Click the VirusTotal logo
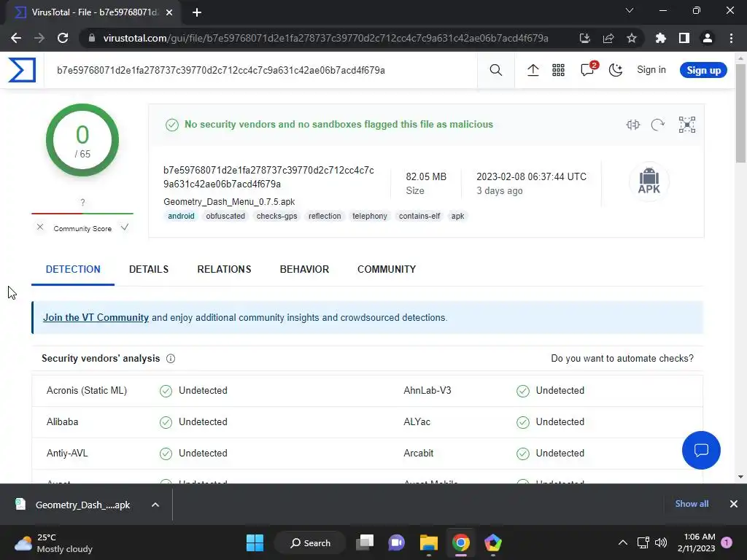Image resolution: width=747 pixels, height=560 pixels. click(x=22, y=70)
